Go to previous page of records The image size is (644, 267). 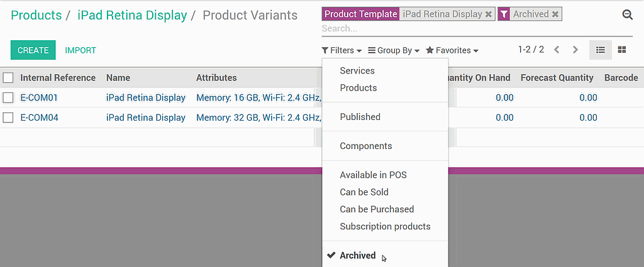tap(557, 50)
